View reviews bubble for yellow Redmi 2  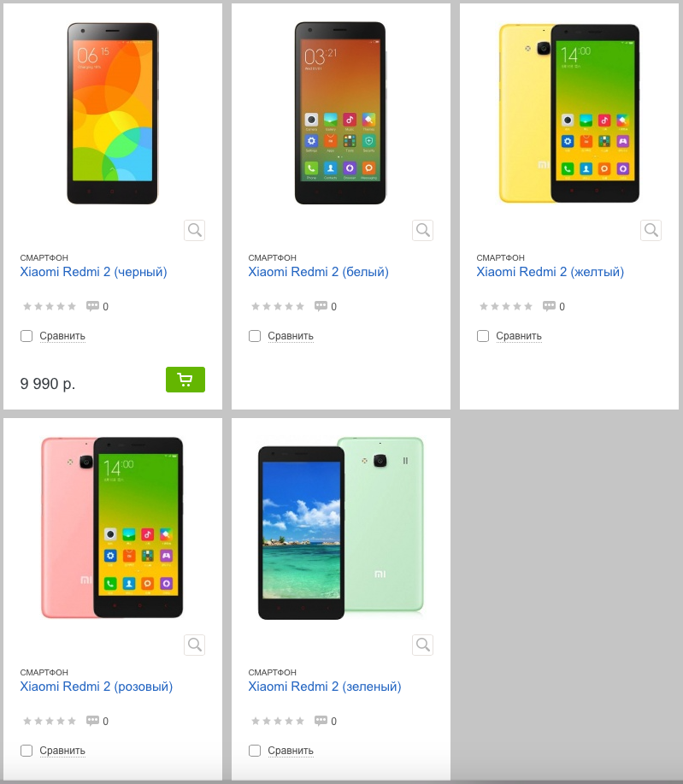[549, 306]
